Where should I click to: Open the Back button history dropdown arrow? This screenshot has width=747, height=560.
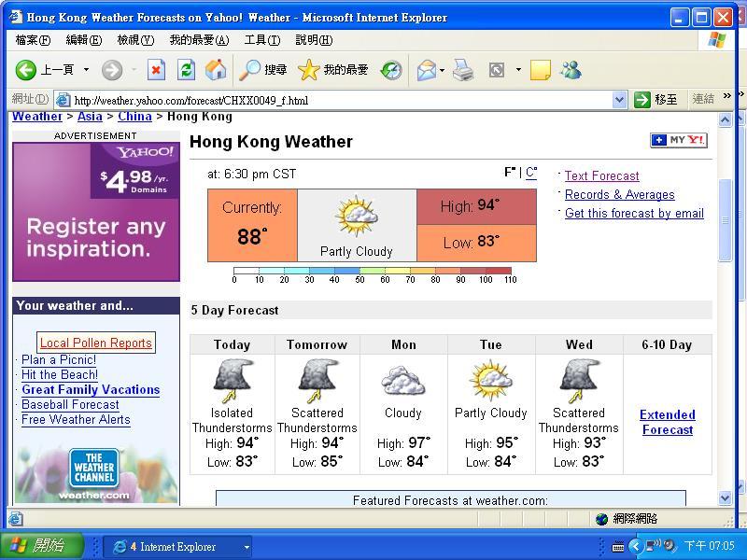pyautogui.click(x=86, y=70)
